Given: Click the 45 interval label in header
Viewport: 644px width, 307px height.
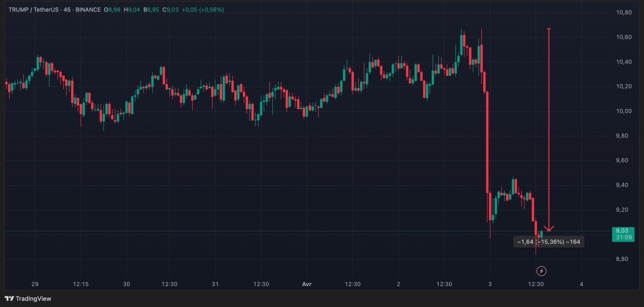Looking at the screenshot, I should point(67,10).
